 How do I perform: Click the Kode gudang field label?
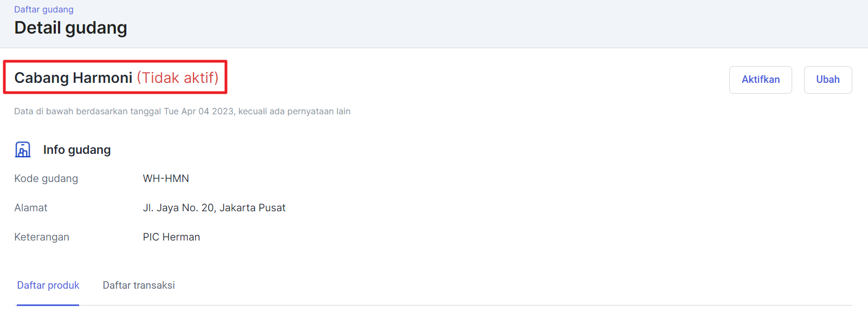click(x=46, y=179)
